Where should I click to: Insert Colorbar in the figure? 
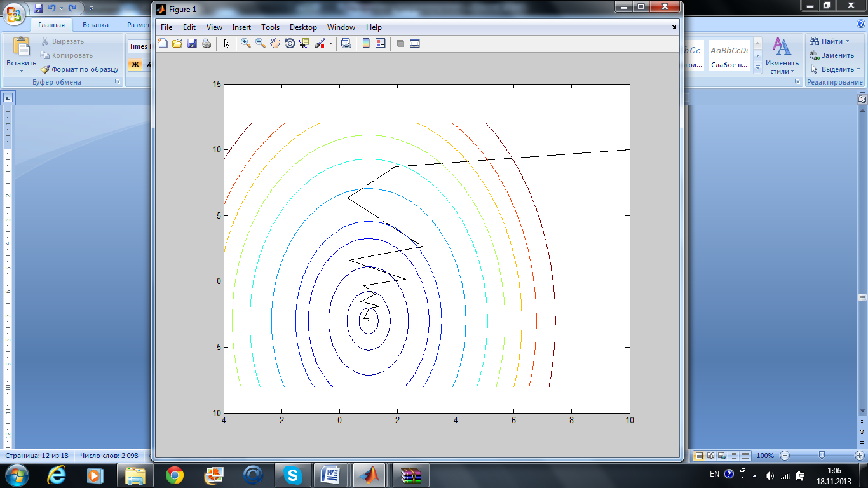pyautogui.click(x=366, y=44)
